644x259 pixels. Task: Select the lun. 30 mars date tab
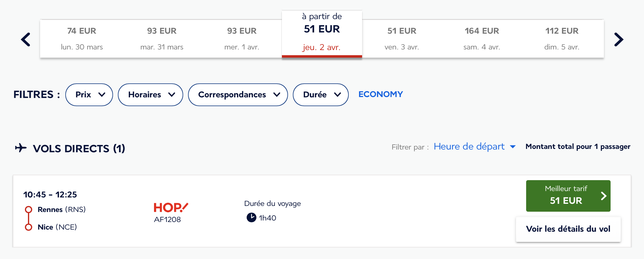(82, 39)
